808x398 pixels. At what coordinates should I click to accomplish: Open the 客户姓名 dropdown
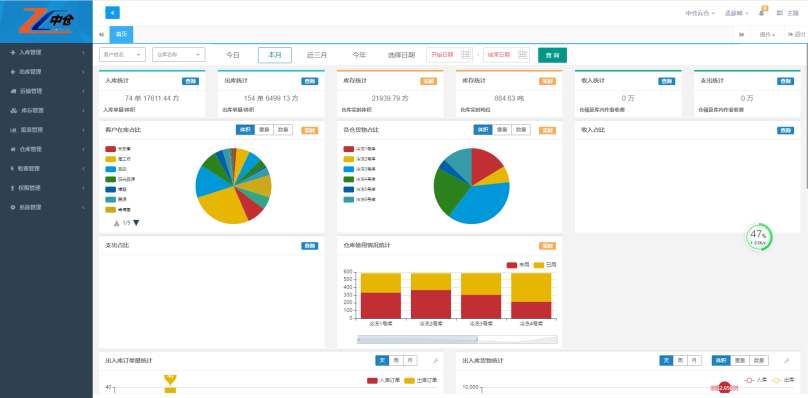click(x=122, y=55)
